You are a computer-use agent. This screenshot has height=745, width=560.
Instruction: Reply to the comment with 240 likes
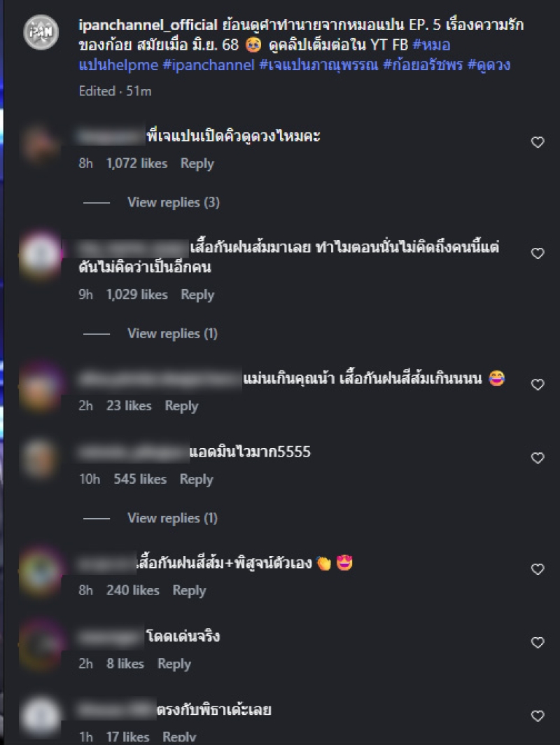(x=189, y=590)
